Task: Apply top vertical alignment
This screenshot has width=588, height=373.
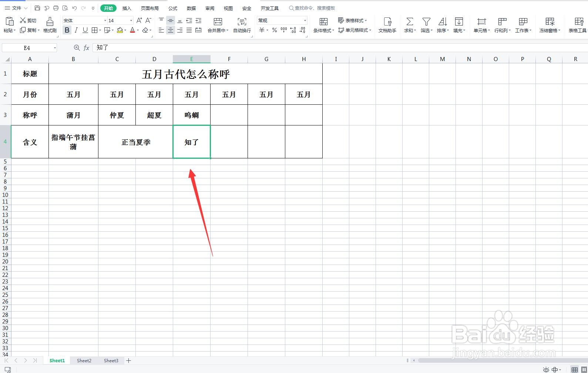Action: 161,20
